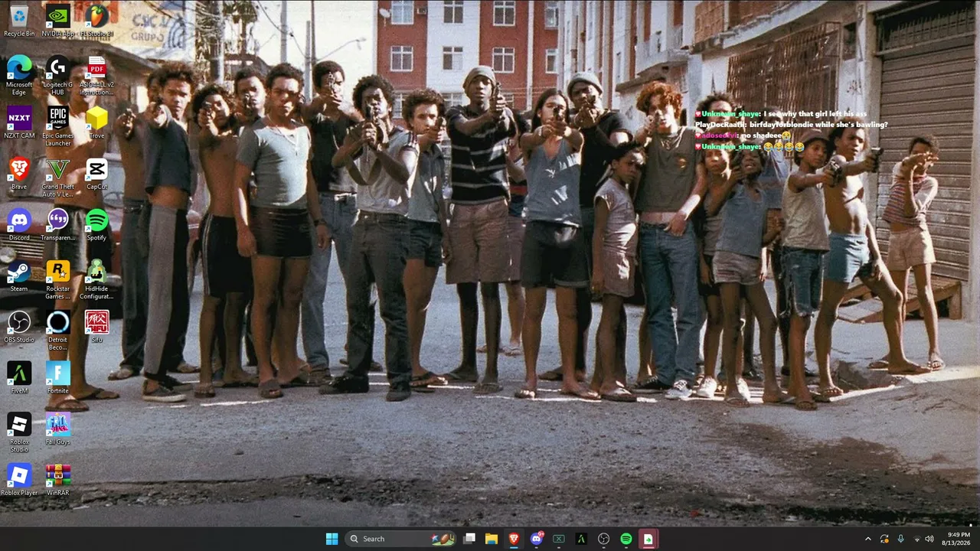Switch to Brave browser in the taskbar

pos(514,539)
